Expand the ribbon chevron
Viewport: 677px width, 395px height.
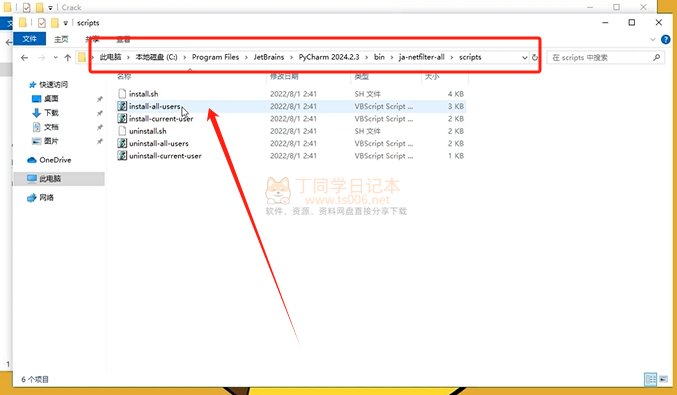click(652, 39)
